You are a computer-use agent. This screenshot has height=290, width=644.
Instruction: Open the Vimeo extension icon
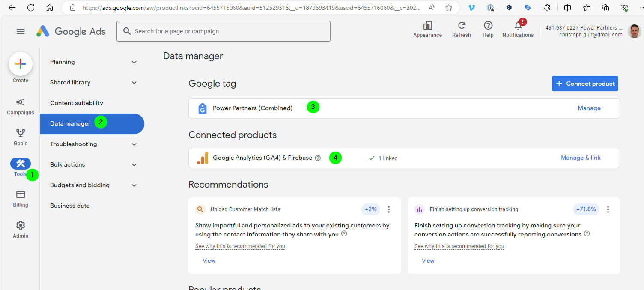coord(471,8)
